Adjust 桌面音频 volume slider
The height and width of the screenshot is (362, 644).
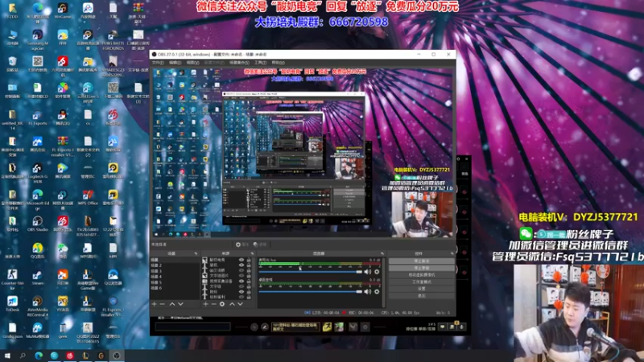tap(311, 291)
